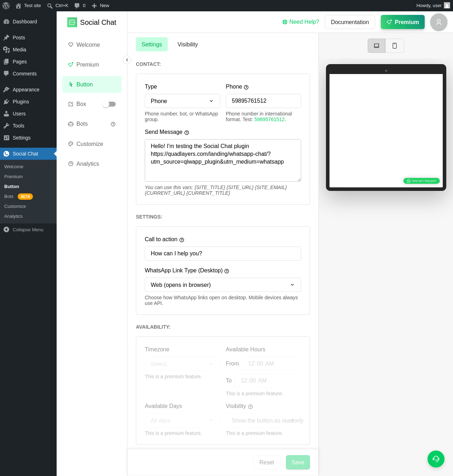
Task: Click the Reset button
Action: point(267,462)
